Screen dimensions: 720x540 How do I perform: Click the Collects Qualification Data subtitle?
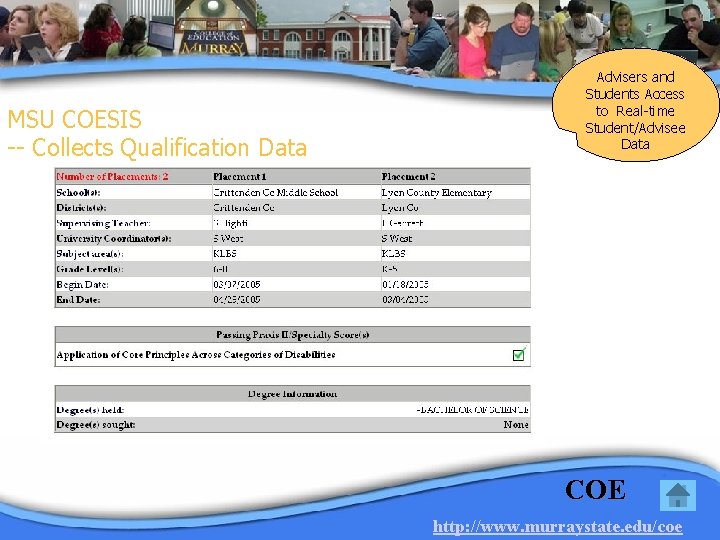click(157, 148)
